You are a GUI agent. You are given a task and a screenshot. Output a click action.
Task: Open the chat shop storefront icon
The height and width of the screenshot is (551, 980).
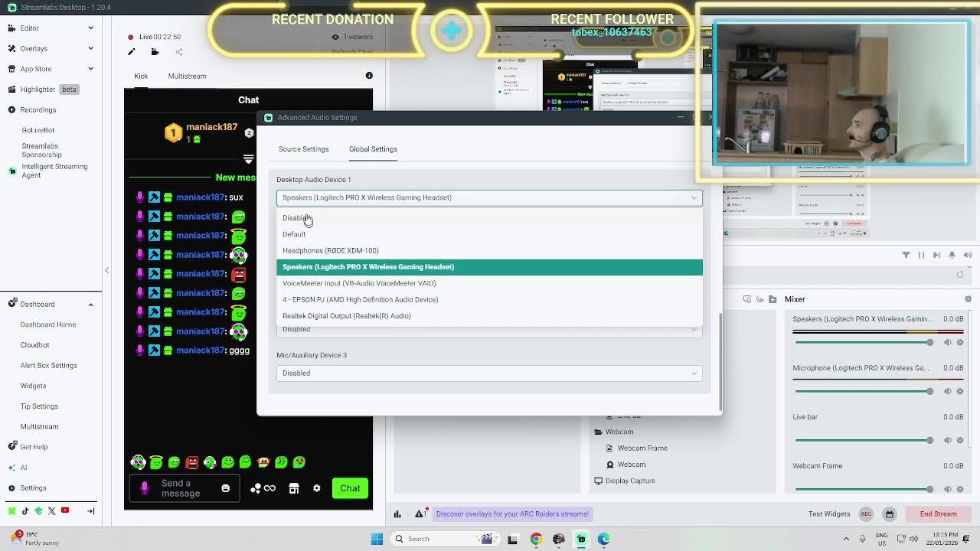click(294, 488)
